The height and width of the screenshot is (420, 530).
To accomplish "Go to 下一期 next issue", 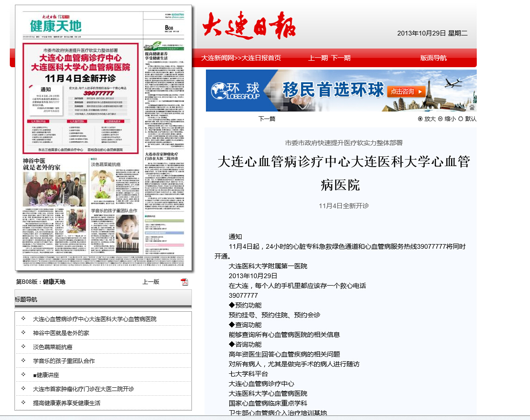I will [x=341, y=58].
